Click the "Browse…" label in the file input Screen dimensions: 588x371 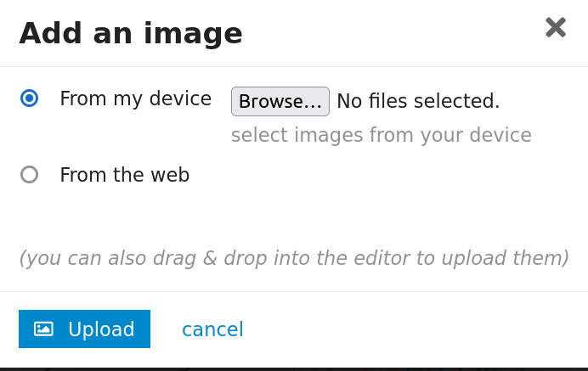(280, 101)
